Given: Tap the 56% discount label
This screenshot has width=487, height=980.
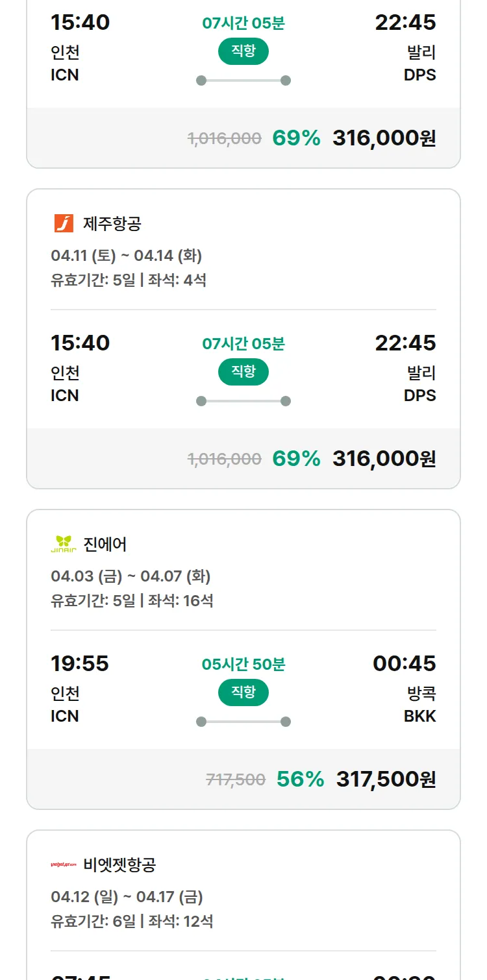Looking at the screenshot, I should coord(300,779).
